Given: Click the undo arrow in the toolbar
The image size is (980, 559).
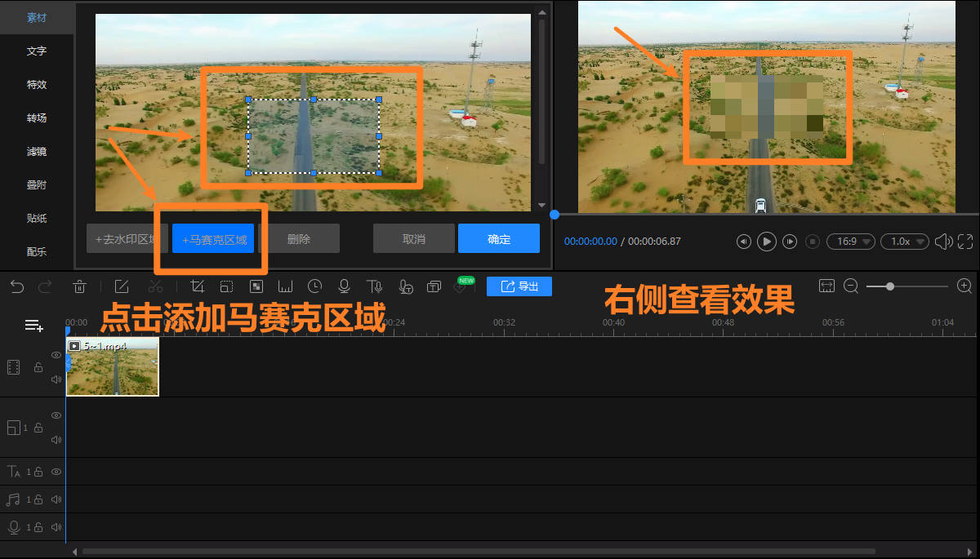Looking at the screenshot, I should click(x=17, y=286).
